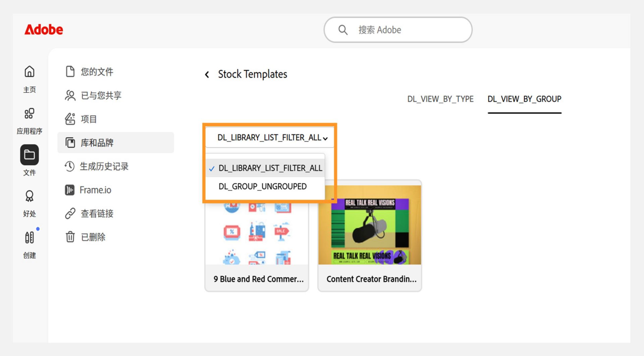The width and height of the screenshot is (644, 356).
Task: Focus the 搜索 Adobe search field
Action: pos(398,30)
